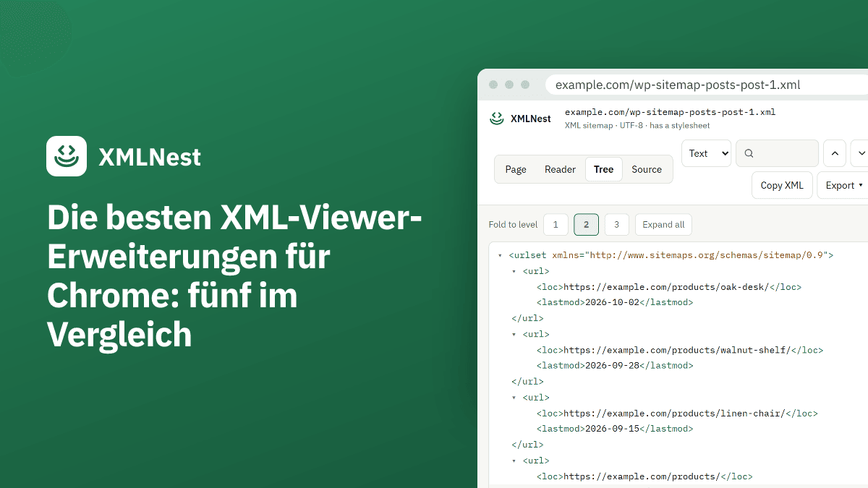Click the Expand all button
The width and height of the screenshot is (868, 488).
click(663, 225)
